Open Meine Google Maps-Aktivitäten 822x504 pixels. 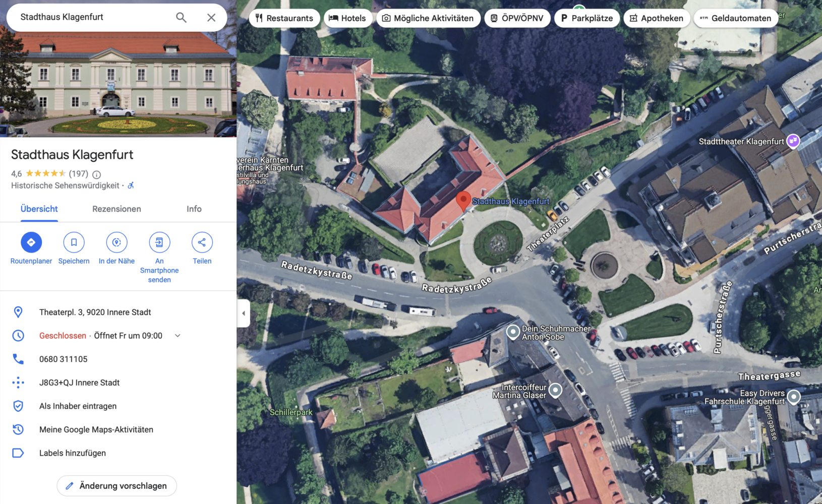click(x=96, y=429)
